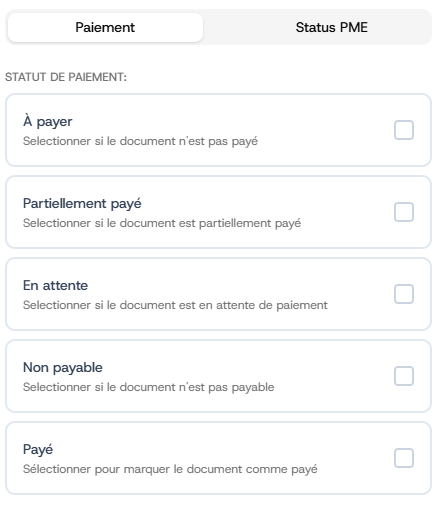Switch to the Status PME tab
This screenshot has height=506, width=437.
[x=331, y=27]
